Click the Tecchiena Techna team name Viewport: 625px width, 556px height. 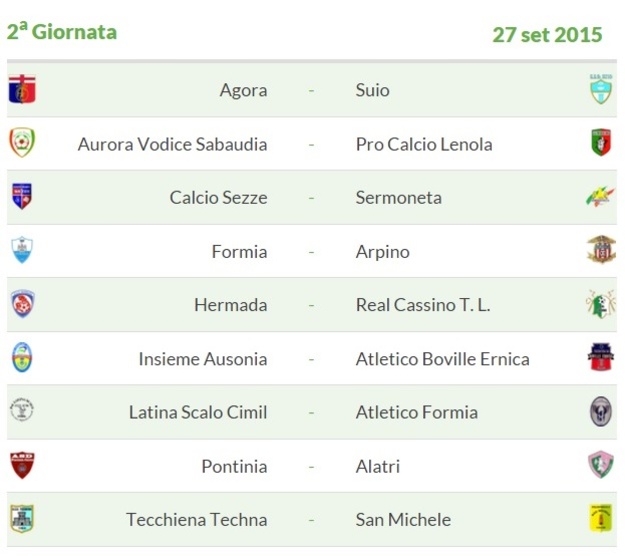tap(197, 519)
